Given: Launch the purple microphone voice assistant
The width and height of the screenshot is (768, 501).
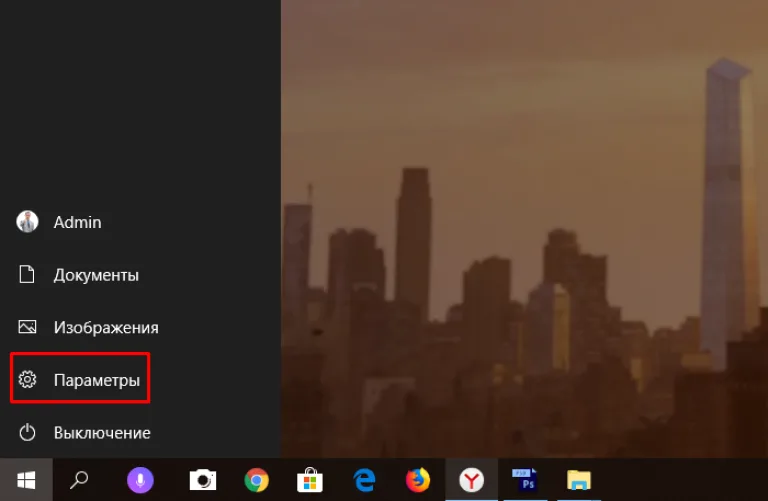Looking at the screenshot, I should click(140, 480).
